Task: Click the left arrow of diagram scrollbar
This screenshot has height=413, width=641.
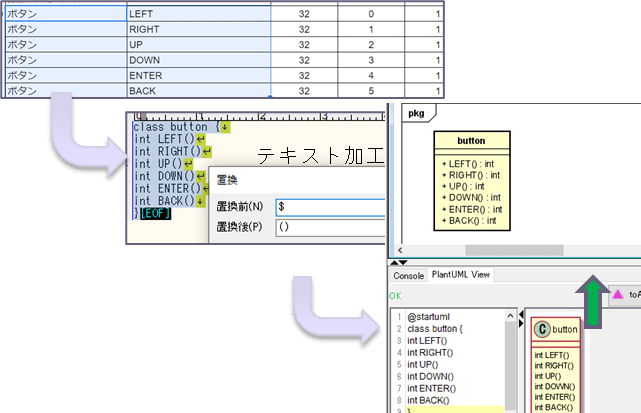Action: [x=402, y=249]
